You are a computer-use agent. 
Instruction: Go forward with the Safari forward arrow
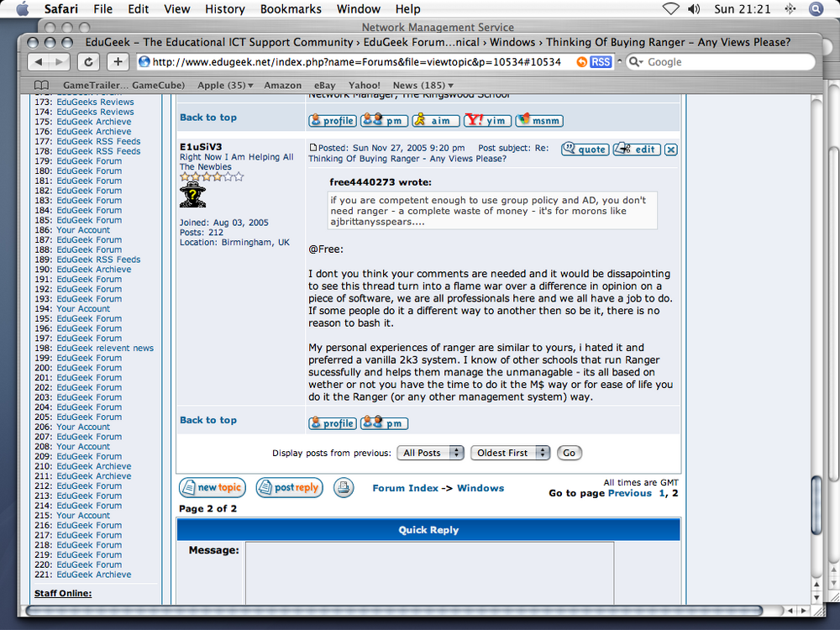pos(60,62)
